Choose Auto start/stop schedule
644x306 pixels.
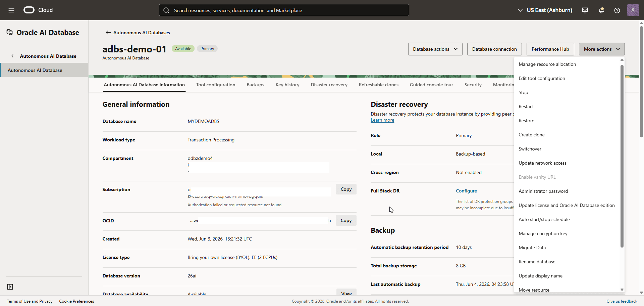click(x=567, y=219)
